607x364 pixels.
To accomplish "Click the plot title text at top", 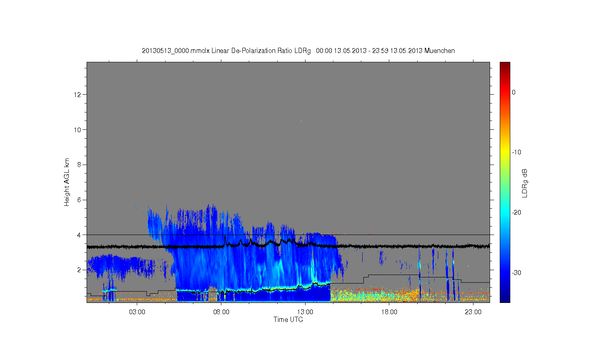I will [298, 51].
